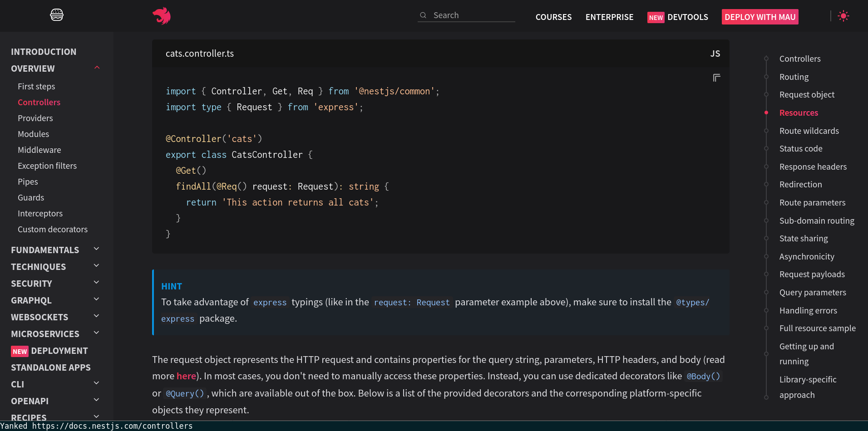Switch code sample to JS
The image size is (868, 431).
click(715, 54)
